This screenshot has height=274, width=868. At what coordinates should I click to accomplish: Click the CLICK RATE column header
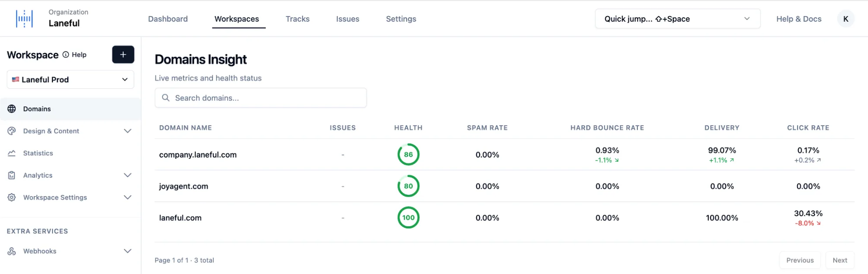click(x=808, y=128)
